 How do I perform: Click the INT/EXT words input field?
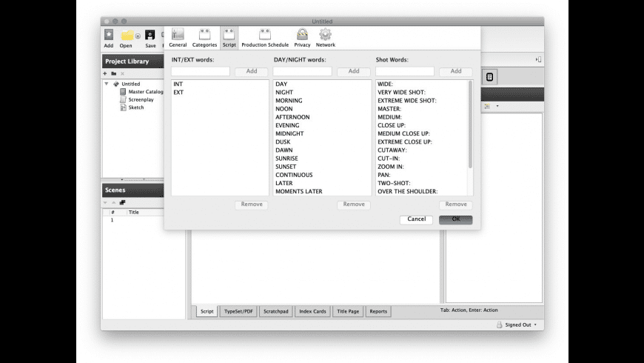201,71
